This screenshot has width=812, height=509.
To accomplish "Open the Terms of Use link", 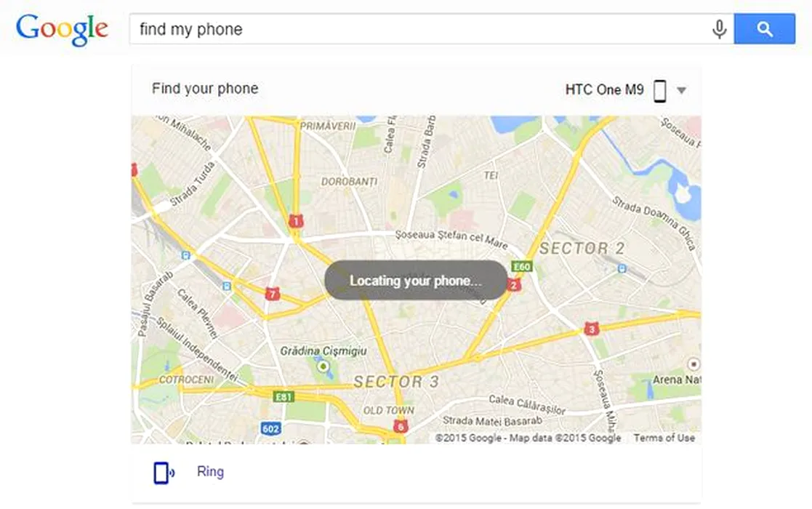I will (664, 438).
